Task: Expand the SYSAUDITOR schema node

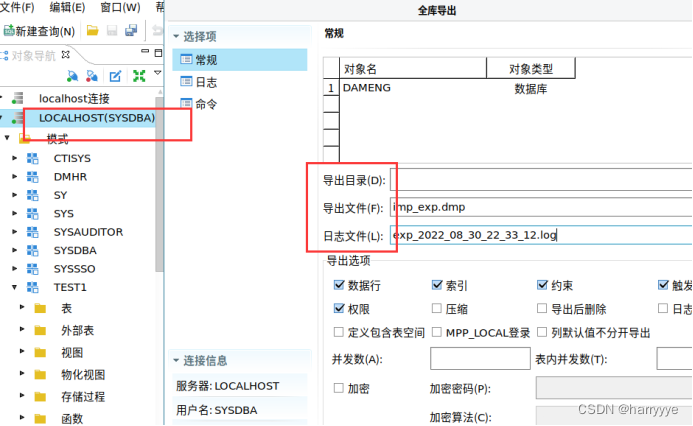Action: [x=15, y=232]
